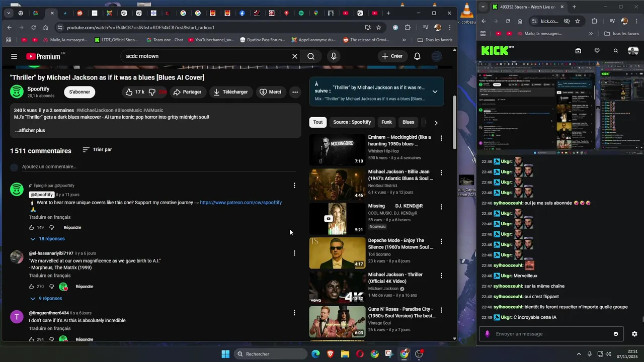Screen dimensions: 644x362
Task: Open the Patreon spooftify link
Action: coord(240,203)
